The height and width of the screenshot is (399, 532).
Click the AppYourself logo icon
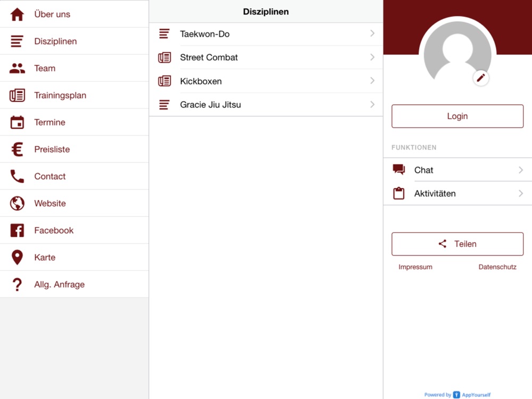point(456,395)
